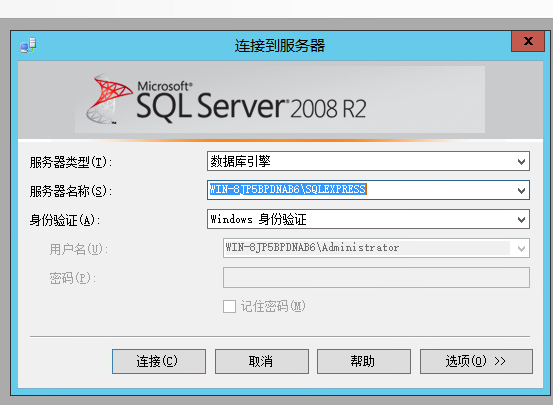Close the 连接到服务器 dialog
The image size is (553, 405).
pos(528,41)
